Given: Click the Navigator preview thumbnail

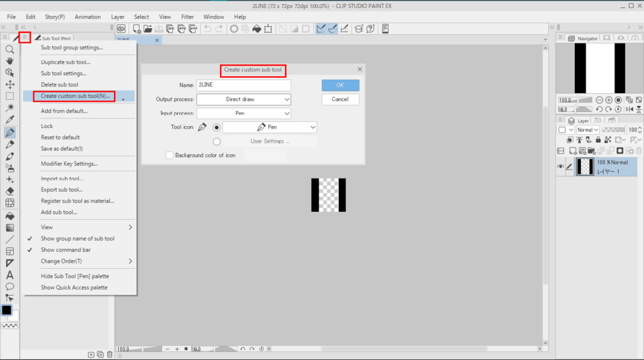Looking at the screenshot, I should [x=600, y=68].
